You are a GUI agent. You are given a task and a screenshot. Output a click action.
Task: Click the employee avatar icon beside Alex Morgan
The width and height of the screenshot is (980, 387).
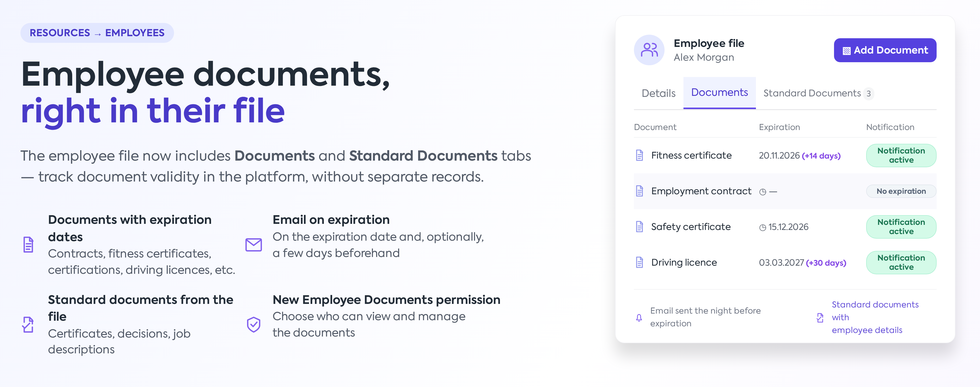(x=649, y=50)
